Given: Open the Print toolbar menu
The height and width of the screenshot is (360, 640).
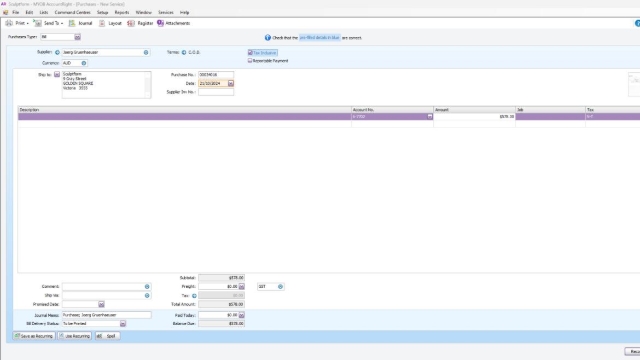Looking at the screenshot, I should 17,23.
